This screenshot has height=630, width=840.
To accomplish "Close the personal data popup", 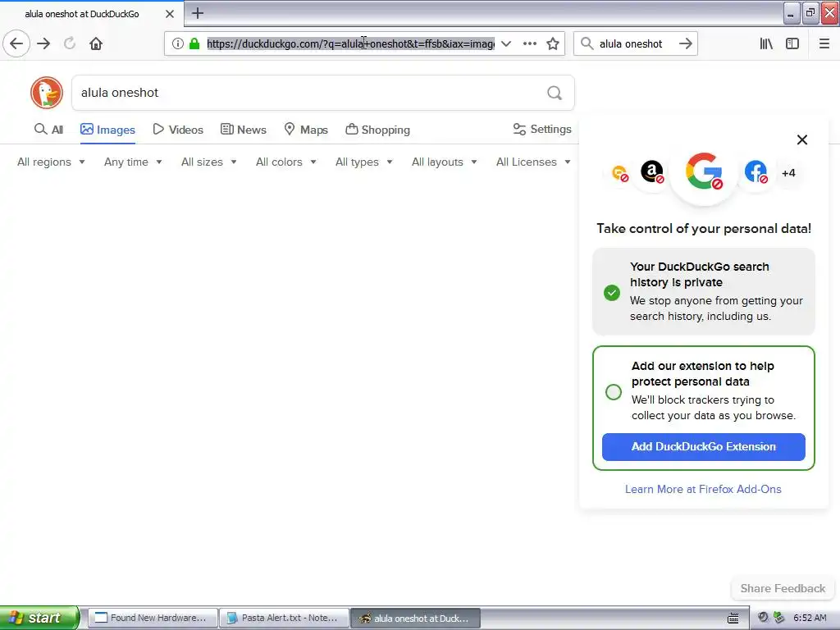I will [x=801, y=139].
